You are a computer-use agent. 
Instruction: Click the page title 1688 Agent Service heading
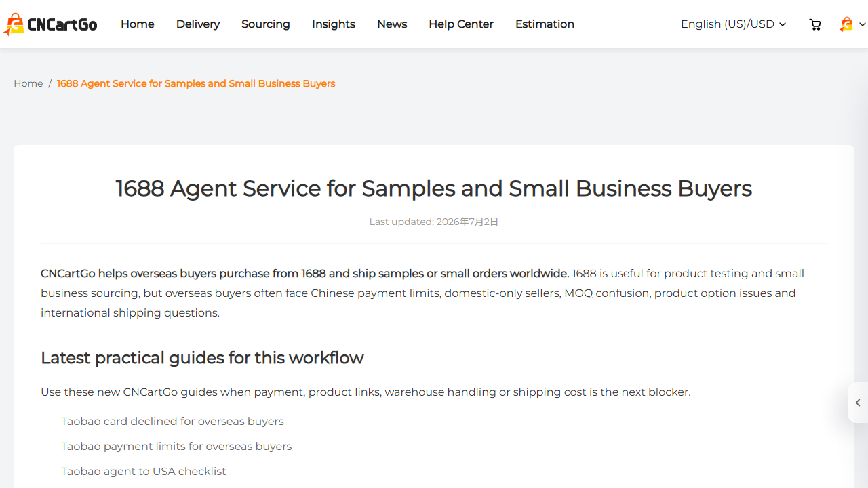(434, 188)
